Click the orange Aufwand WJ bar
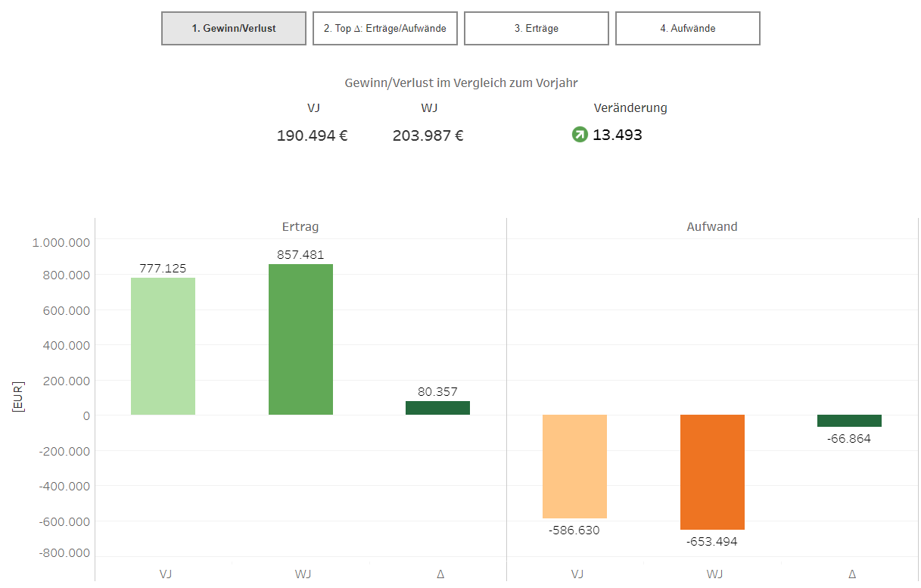The width and height of the screenshot is (921, 588). pos(712,472)
